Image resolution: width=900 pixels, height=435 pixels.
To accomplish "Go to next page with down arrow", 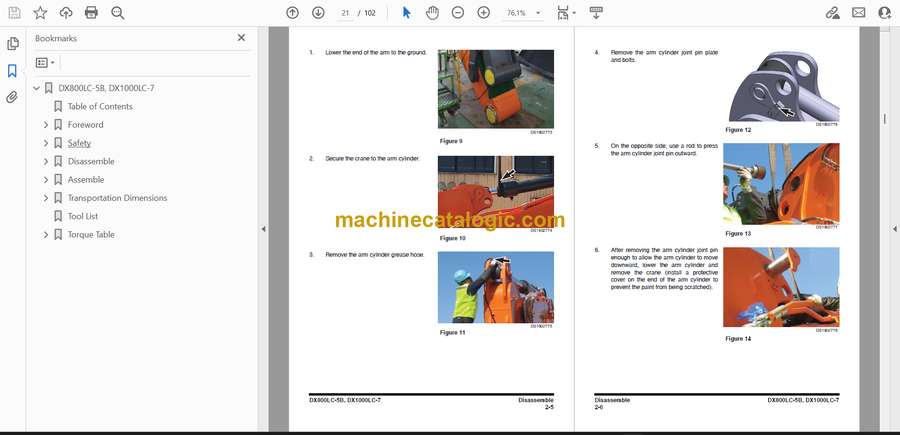I will 318,13.
